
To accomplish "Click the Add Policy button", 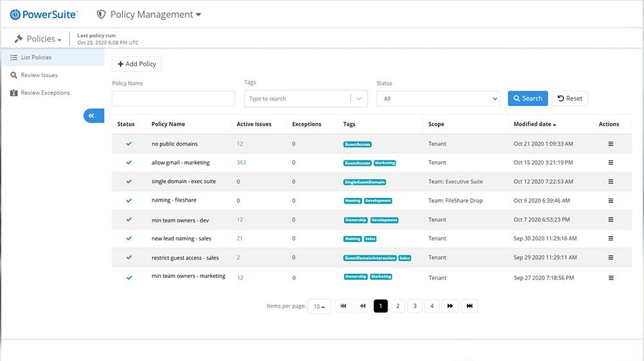I will [x=137, y=64].
